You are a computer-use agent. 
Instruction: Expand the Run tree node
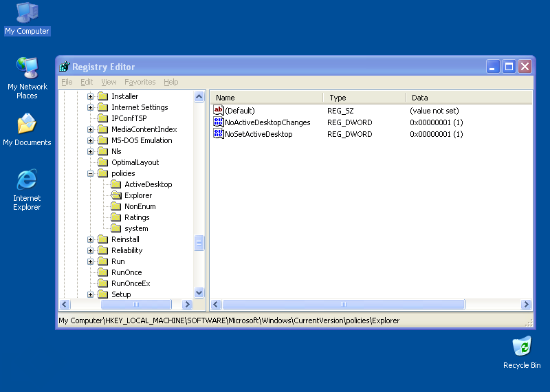91,261
